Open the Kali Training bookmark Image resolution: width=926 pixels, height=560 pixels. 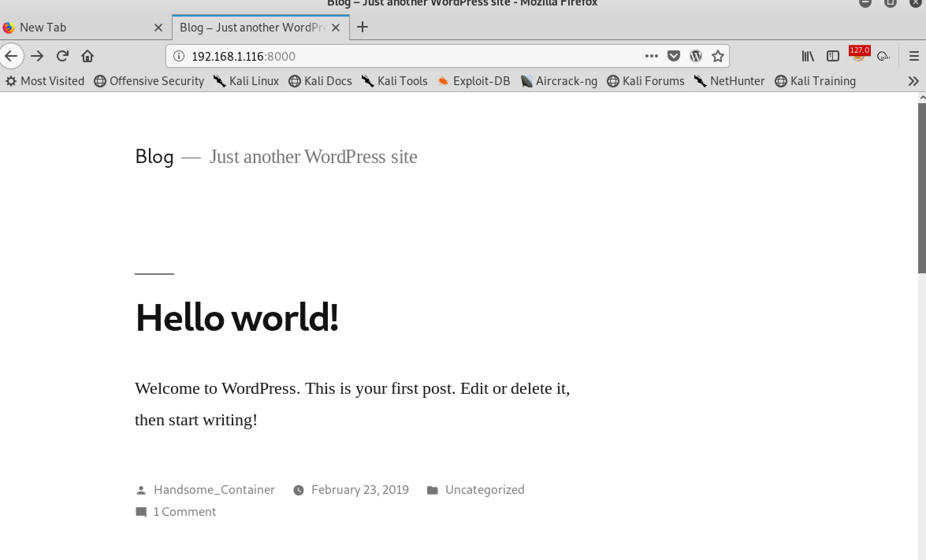(815, 81)
